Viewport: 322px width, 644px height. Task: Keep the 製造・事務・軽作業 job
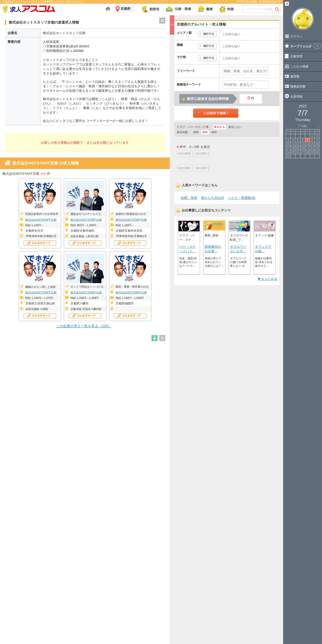(130, 316)
